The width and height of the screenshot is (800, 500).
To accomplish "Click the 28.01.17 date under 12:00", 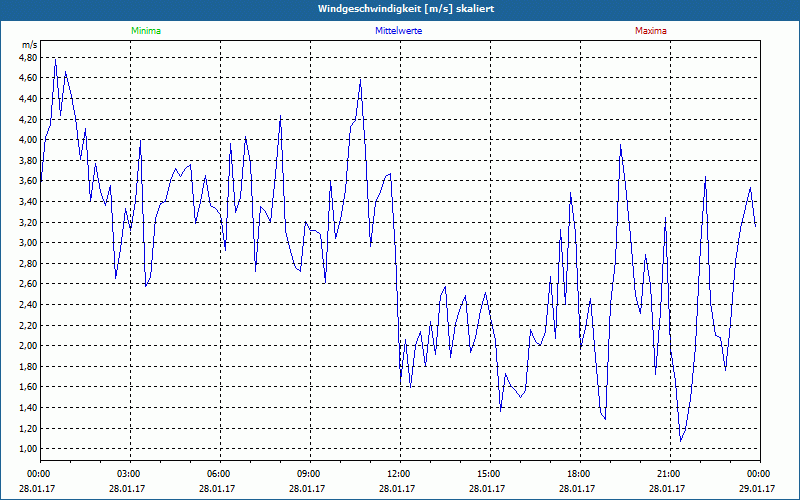I will 397,489.
